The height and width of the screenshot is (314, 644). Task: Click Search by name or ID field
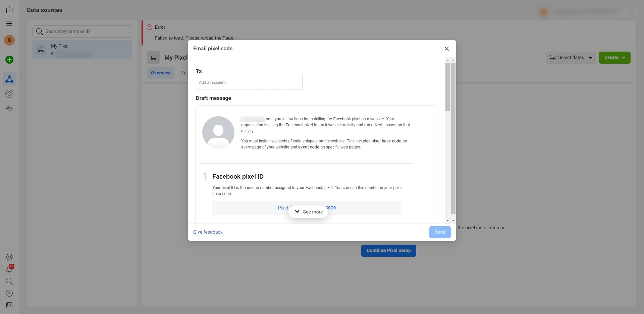coord(82,31)
